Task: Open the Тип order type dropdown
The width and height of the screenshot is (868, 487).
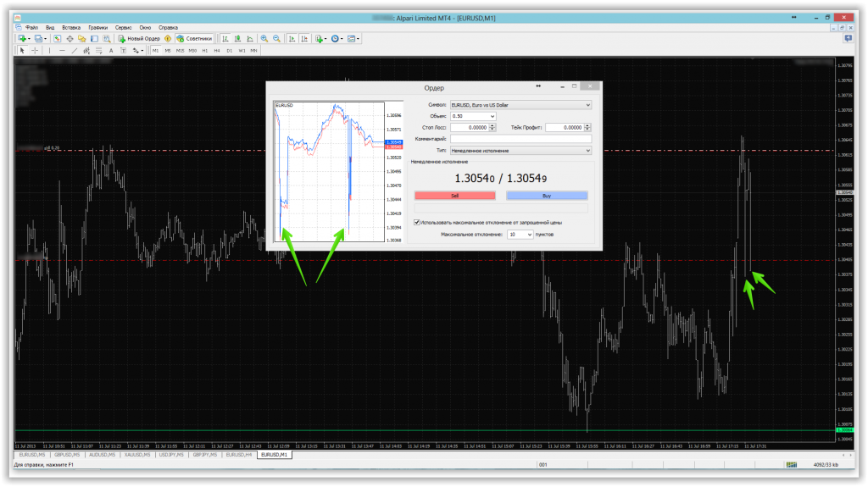Action: pyautogui.click(x=587, y=150)
